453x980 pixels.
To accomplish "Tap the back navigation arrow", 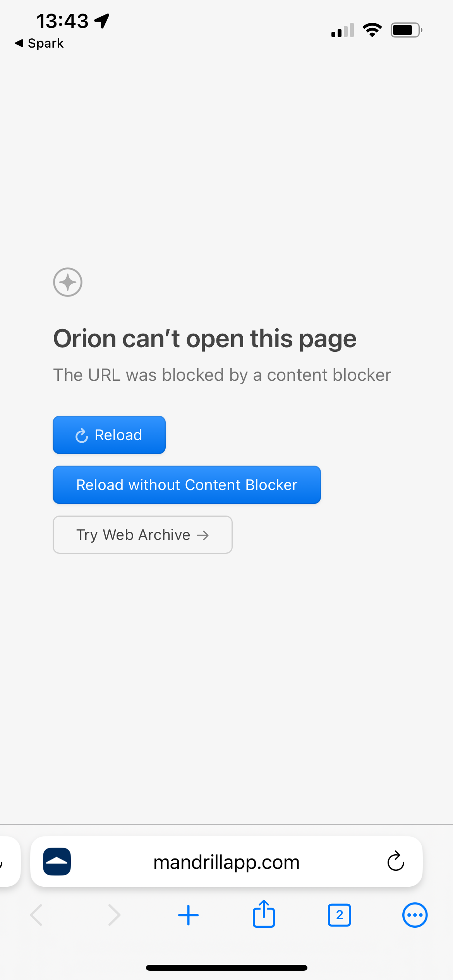I will pos(36,915).
